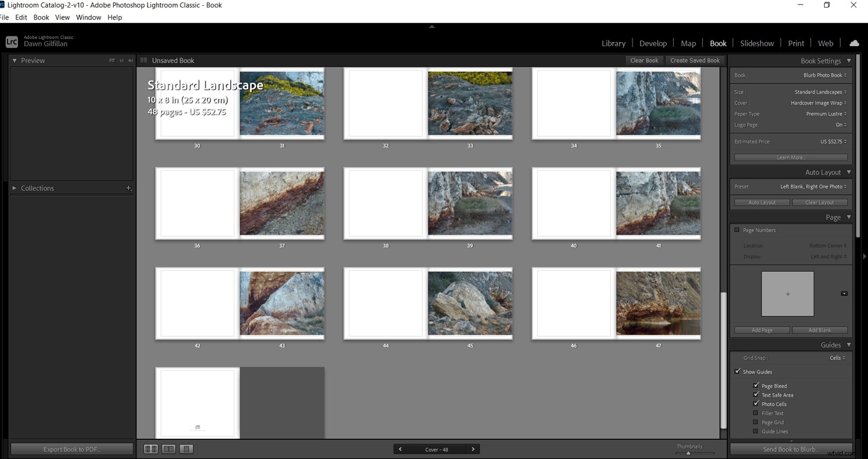Switch to the Slideshow module

coord(757,43)
